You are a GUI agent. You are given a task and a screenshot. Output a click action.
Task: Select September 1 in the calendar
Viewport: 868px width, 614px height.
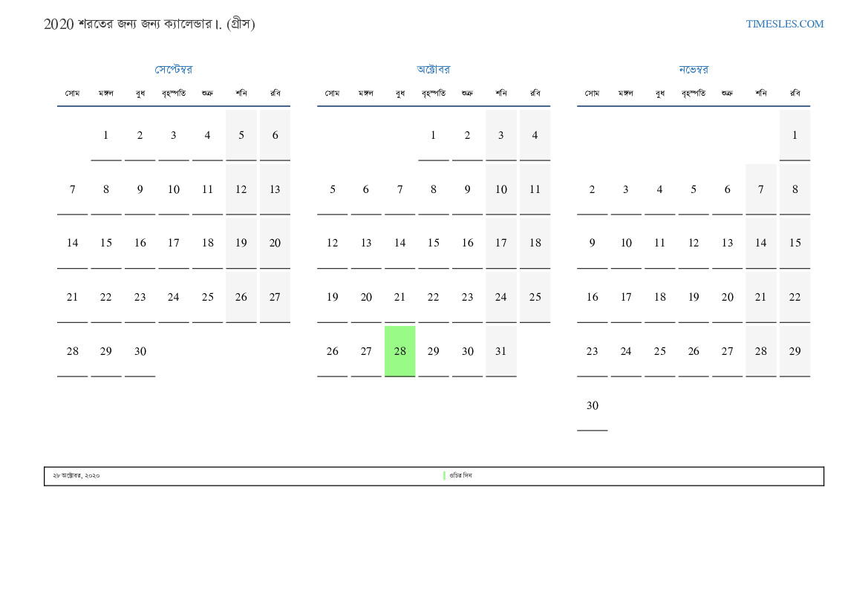pyautogui.click(x=106, y=135)
